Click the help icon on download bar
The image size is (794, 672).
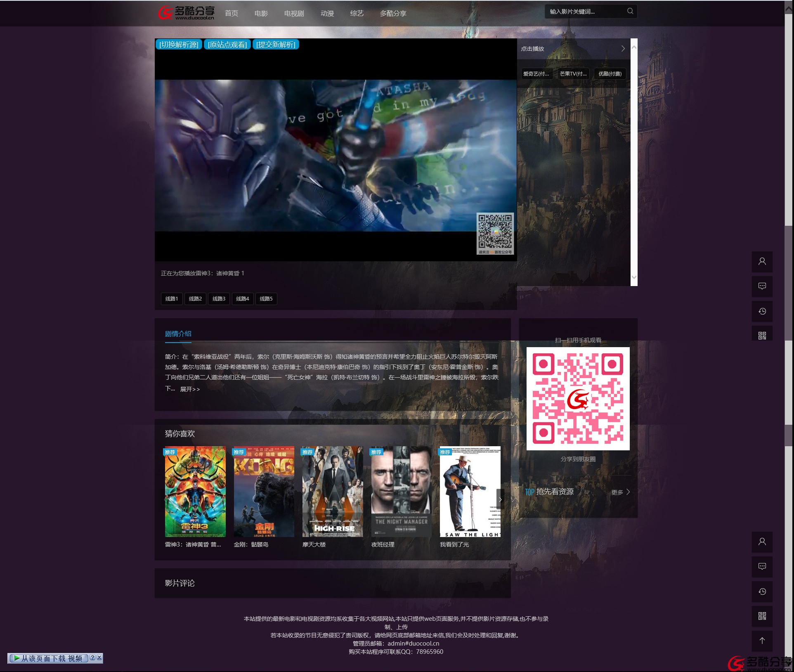tap(92, 658)
